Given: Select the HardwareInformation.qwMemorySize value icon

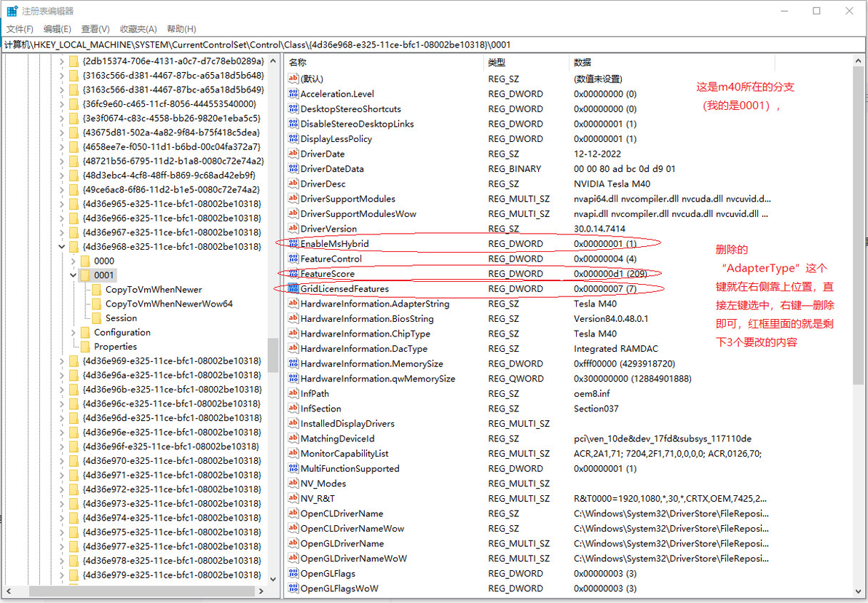Looking at the screenshot, I should click(x=293, y=379).
